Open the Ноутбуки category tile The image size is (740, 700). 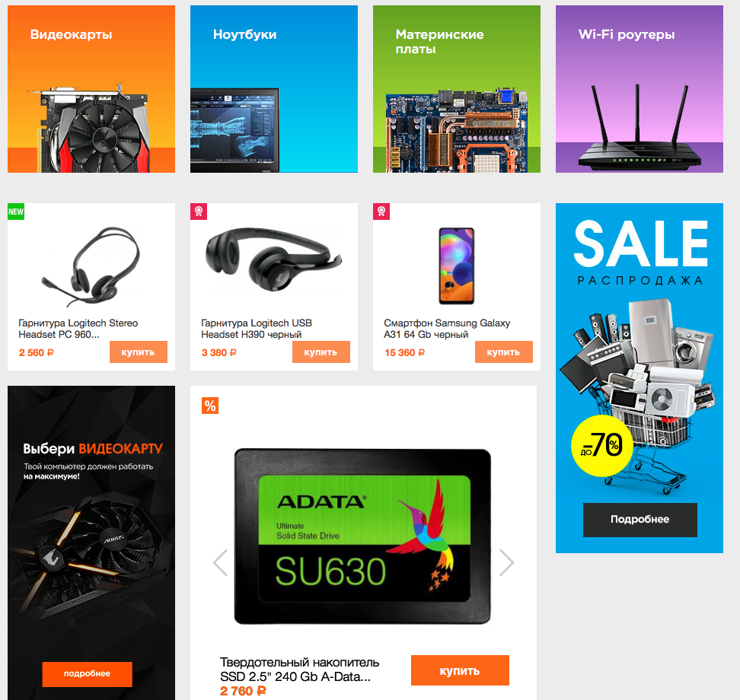click(274, 89)
